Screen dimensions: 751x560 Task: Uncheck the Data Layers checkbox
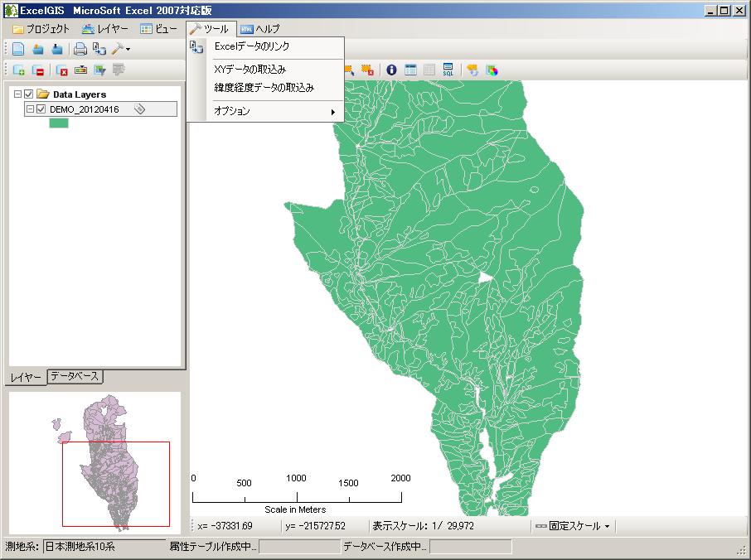tap(28, 94)
